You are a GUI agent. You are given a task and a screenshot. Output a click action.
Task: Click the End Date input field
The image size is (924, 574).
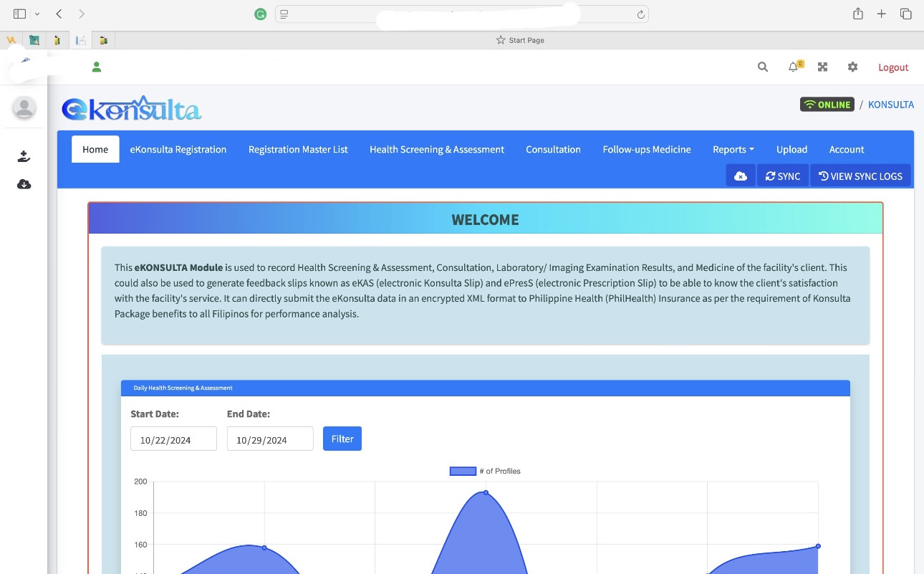coord(270,439)
